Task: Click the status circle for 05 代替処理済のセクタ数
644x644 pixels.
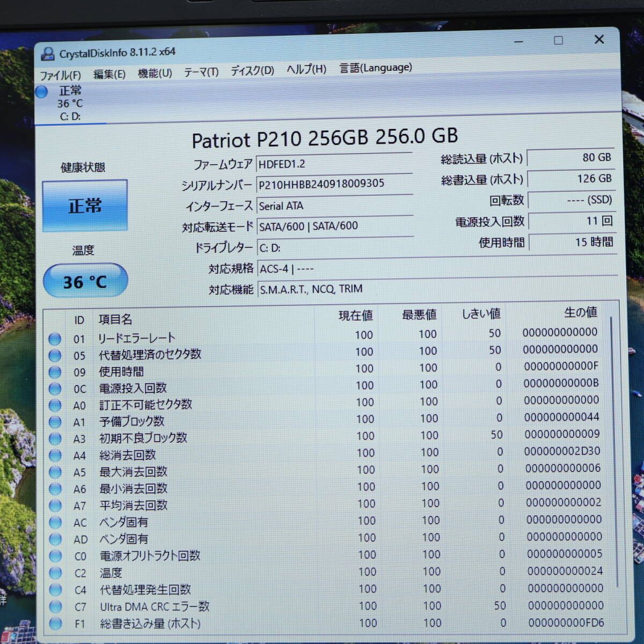Action: coord(55,355)
